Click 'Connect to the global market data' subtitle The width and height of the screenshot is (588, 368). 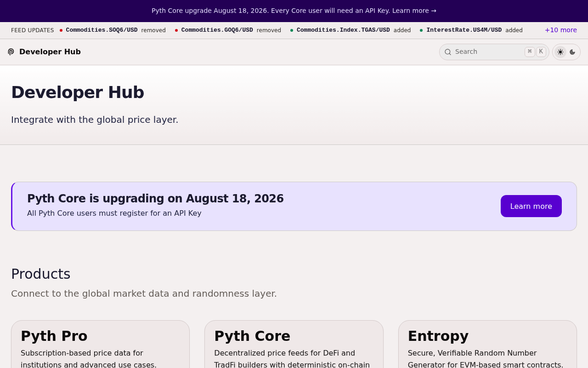(x=144, y=293)
